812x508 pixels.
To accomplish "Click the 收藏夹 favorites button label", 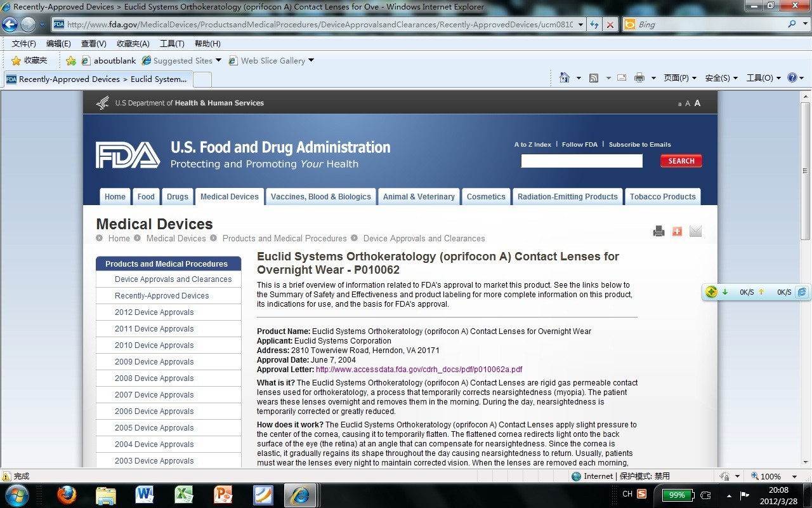I will pos(36,60).
